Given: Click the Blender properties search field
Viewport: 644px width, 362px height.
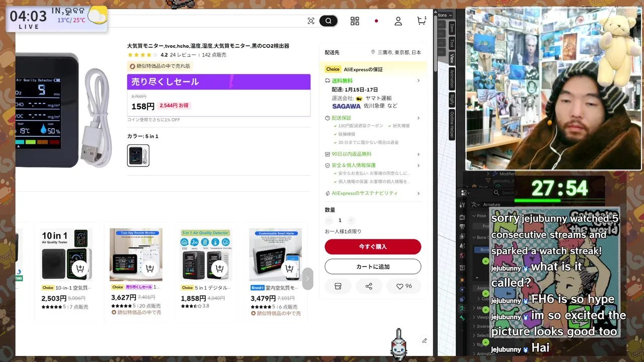Looking at the screenshot, I should click(x=504, y=193).
